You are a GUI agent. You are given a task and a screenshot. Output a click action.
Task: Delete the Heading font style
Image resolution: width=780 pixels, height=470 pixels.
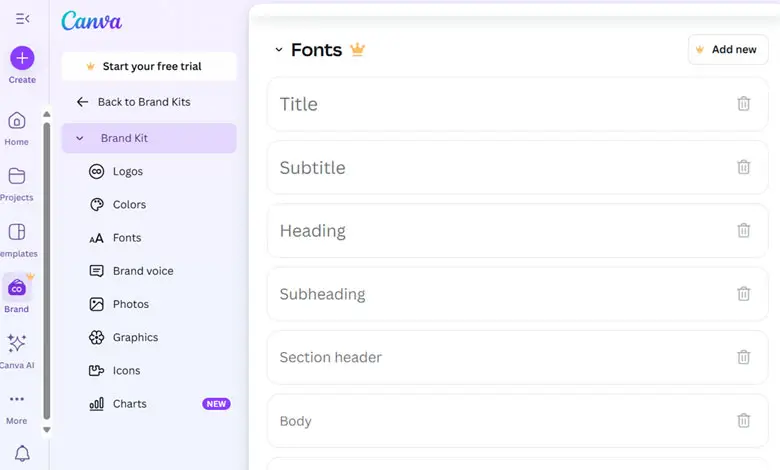coord(744,230)
